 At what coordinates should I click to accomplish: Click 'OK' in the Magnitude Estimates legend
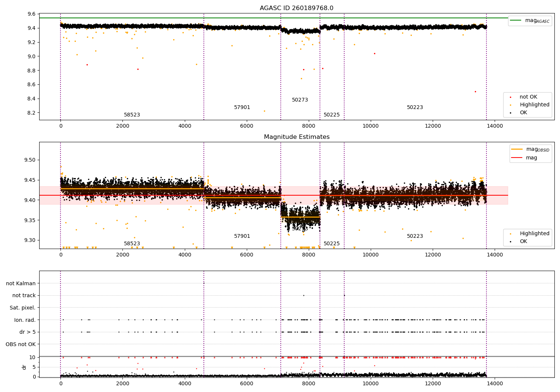(x=523, y=242)
